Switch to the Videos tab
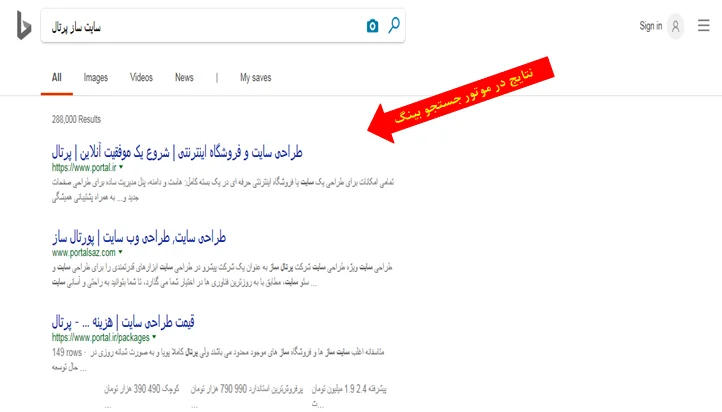The height and width of the screenshot is (412, 722). coord(141,77)
